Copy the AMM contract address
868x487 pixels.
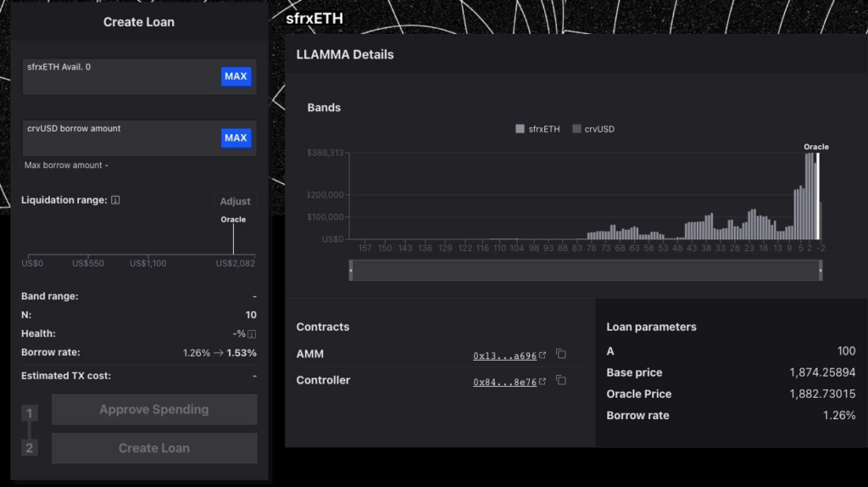(560, 355)
